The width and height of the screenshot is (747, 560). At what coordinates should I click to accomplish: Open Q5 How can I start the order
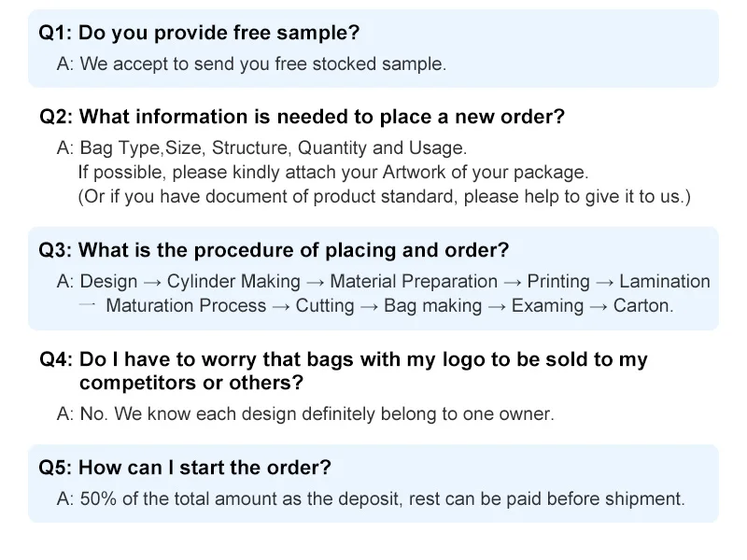click(185, 468)
